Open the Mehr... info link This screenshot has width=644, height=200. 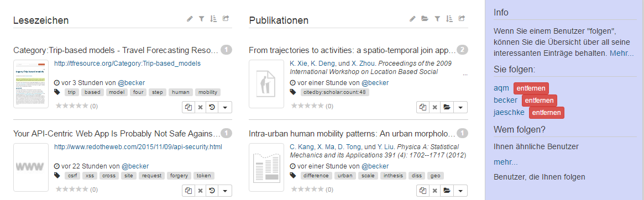[621, 54]
